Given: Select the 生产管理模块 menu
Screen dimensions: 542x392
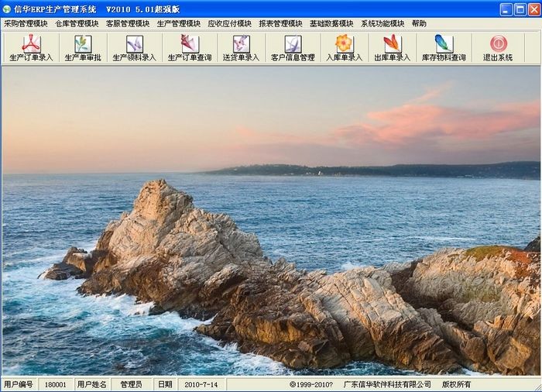Looking at the screenshot, I should coord(178,24).
